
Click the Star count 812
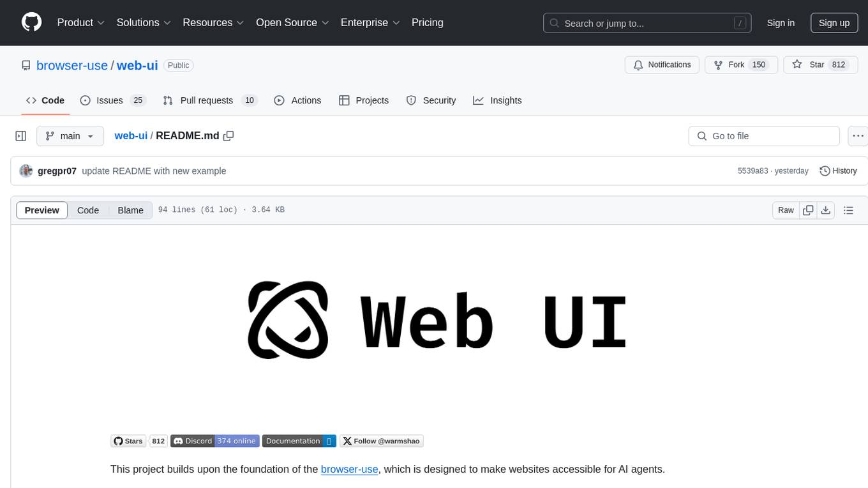tap(839, 65)
